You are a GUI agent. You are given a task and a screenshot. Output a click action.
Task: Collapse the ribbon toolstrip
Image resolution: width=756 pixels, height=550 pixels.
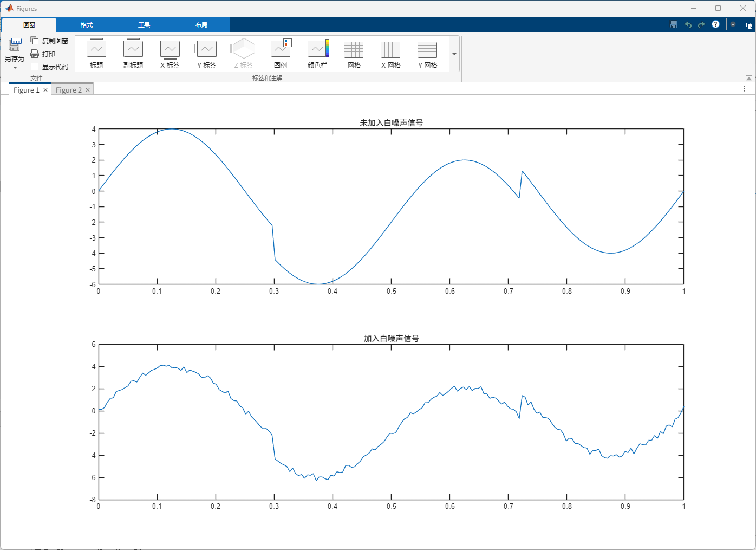(748, 77)
